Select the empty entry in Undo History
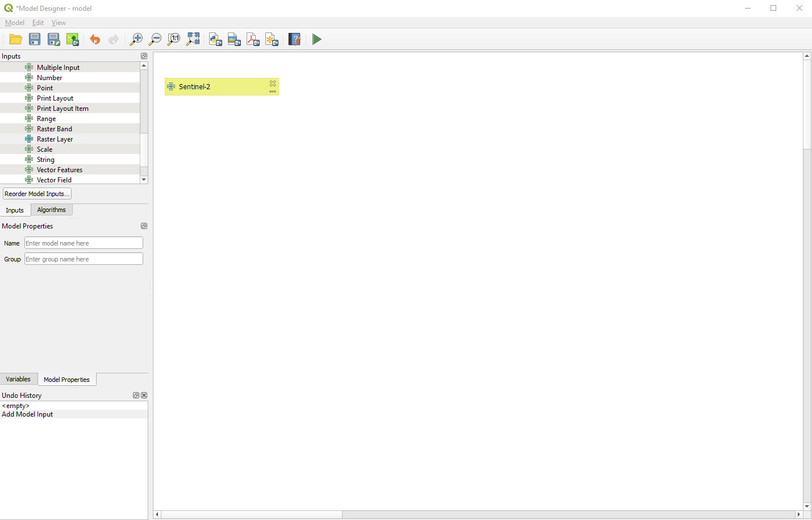The image size is (812, 520). (74, 406)
